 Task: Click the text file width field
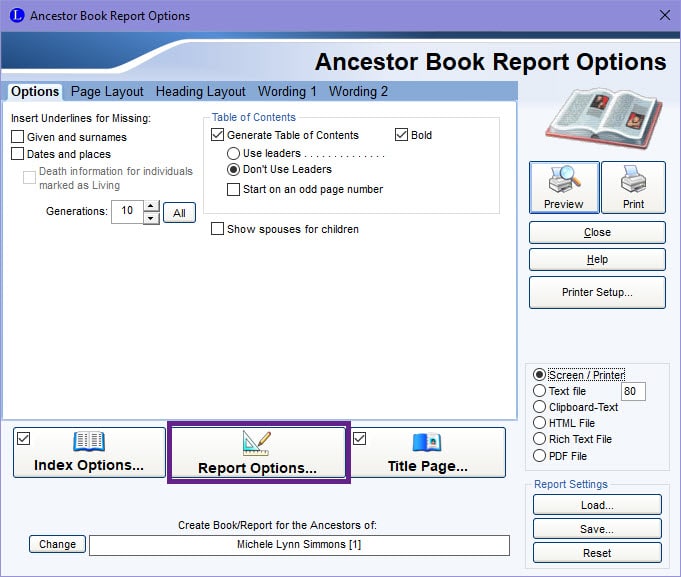[633, 391]
